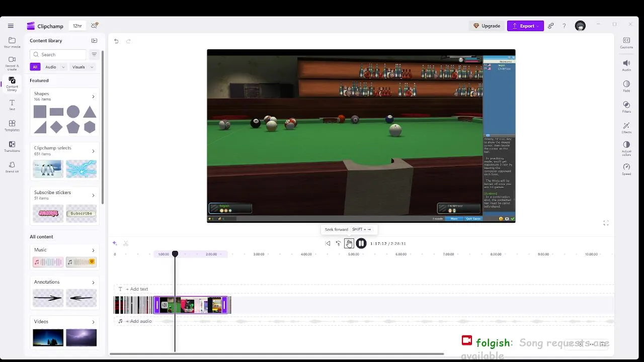Open the Captions panel
Image resolution: width=644 pixels, height=362 pixels.
pos(626,43)
